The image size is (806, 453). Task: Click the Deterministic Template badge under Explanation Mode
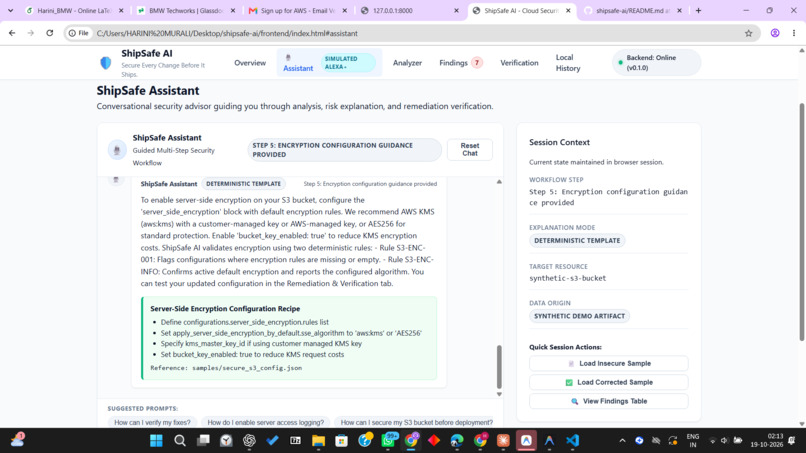click(x=577, y=240)
